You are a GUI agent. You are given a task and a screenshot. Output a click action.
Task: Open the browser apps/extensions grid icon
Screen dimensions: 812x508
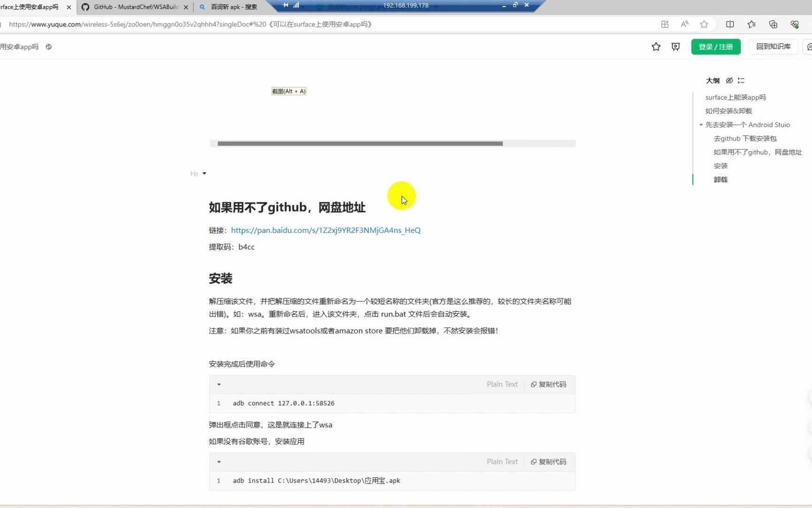click(664, 24)
